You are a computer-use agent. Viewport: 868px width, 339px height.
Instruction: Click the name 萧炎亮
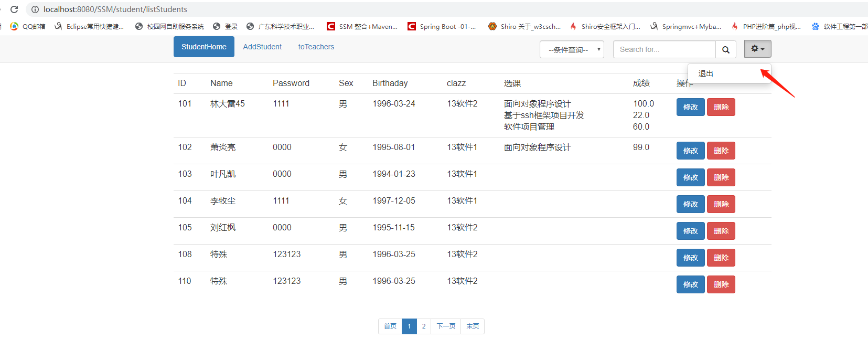(223, 147)
